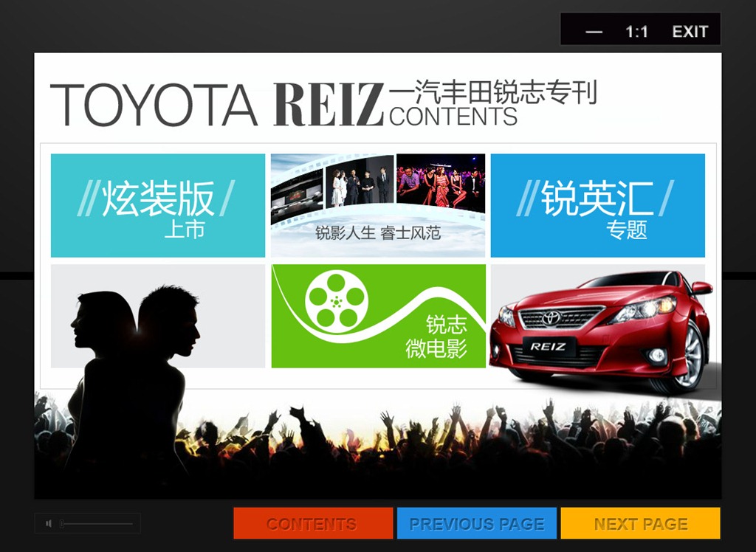This screenshot has width=756, height=552.
Task: Click the volume slider track
Action: coord(97,523)
